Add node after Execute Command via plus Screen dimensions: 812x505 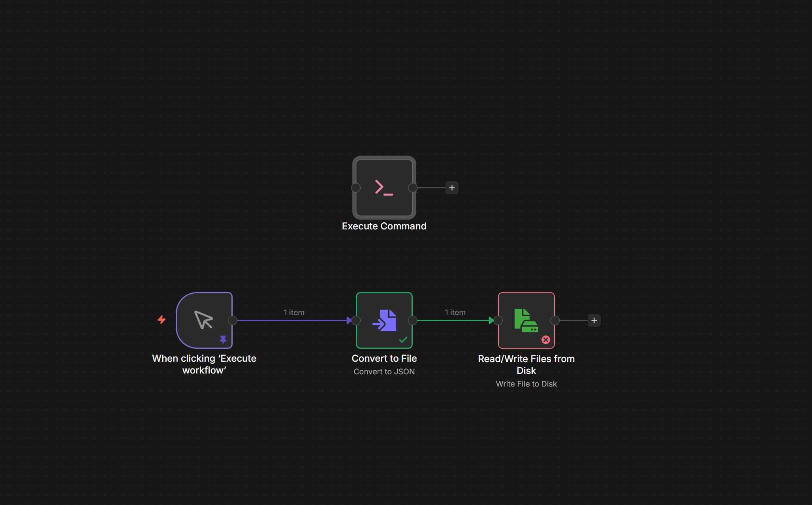452,188
